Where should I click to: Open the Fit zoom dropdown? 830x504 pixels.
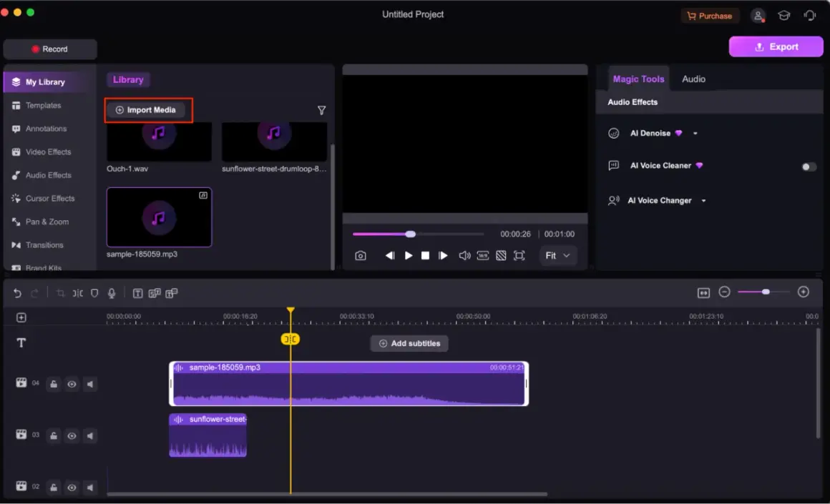[x=557, y=255]
